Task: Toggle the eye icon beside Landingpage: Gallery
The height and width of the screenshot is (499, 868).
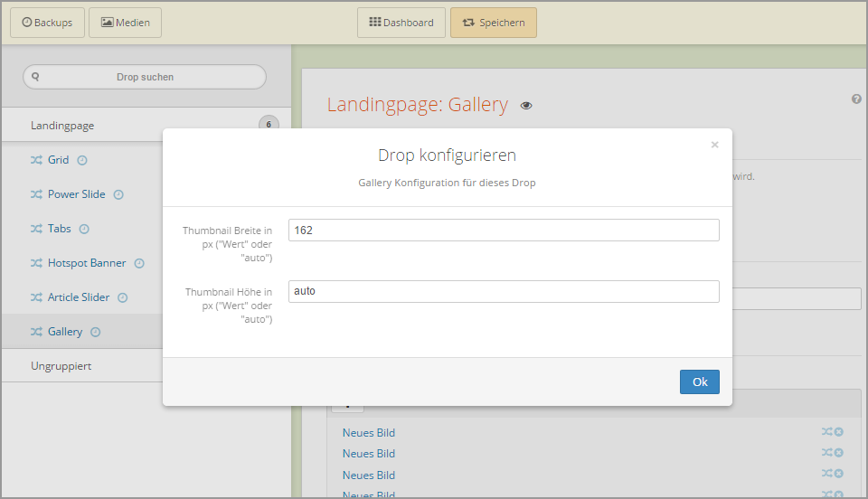Action: (526, 106)
